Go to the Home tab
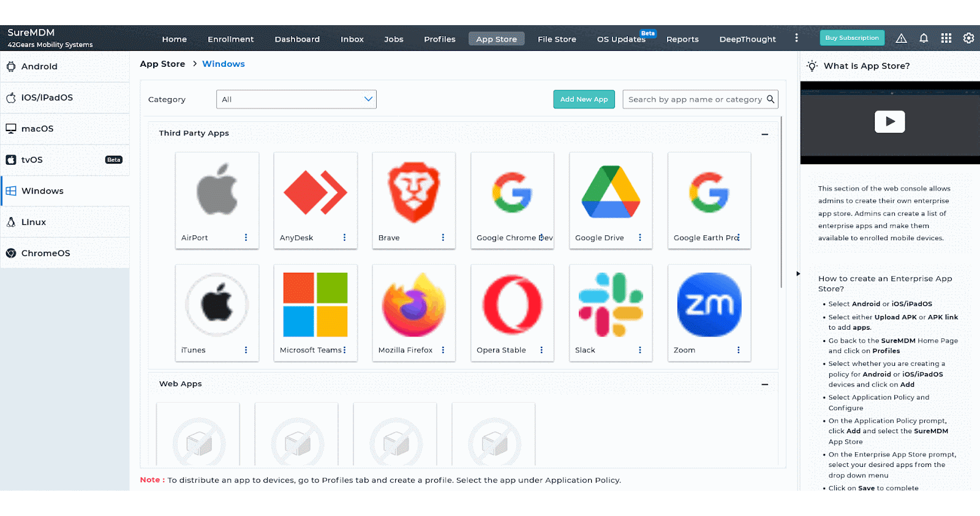The image size is (980, 516). [x=175, y=39]
